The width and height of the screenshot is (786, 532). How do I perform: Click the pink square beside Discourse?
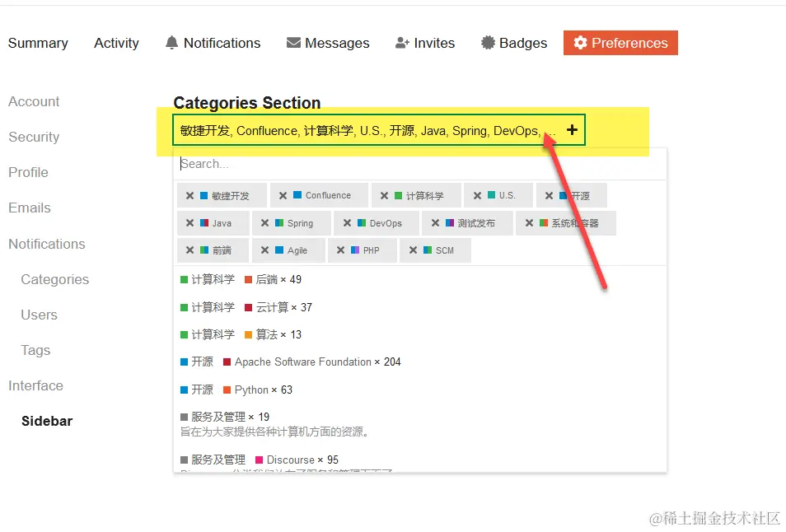260,460
